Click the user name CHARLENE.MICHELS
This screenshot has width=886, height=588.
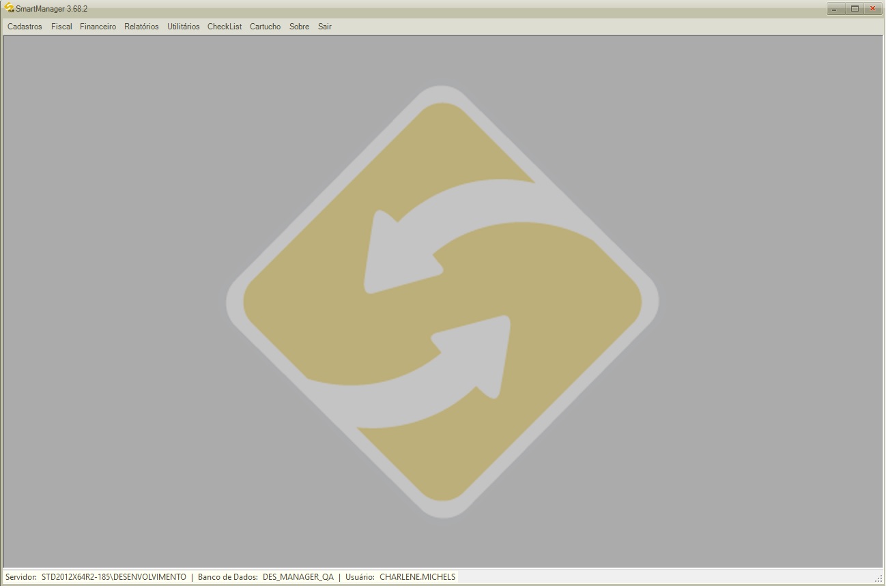coord(417,577)
